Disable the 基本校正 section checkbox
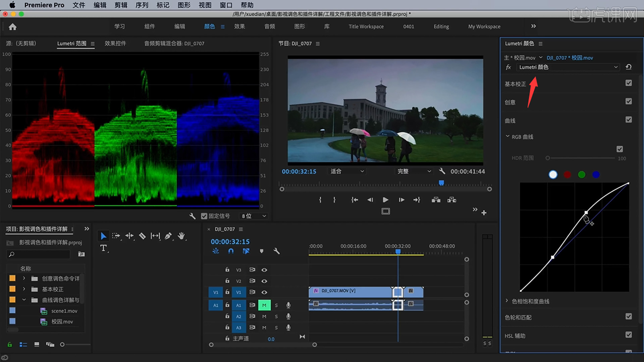Screen dimensions: 644x362 click(629, 83)
